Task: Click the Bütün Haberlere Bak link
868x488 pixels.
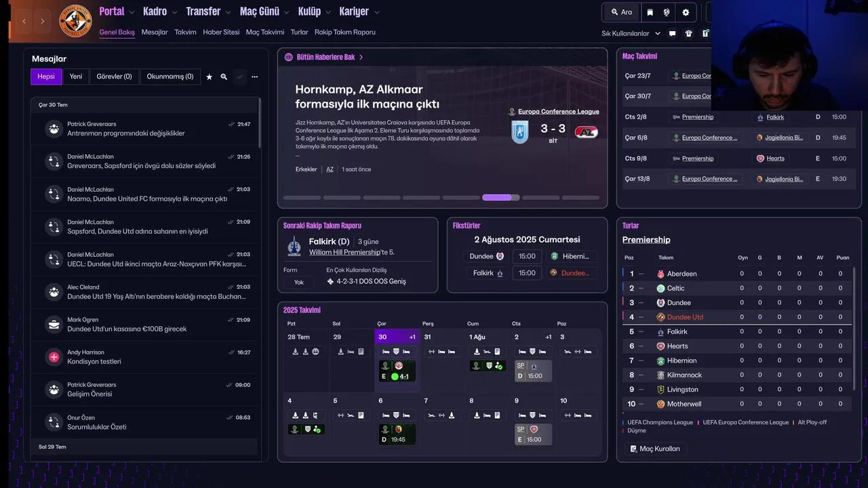Action: point(325,57)
